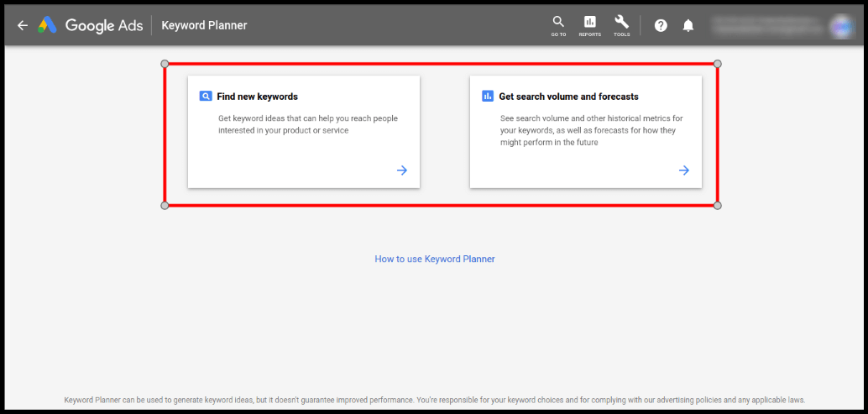Click the arrow on Find new keywords card
868x414 pixels.
(x=402, y=170)
